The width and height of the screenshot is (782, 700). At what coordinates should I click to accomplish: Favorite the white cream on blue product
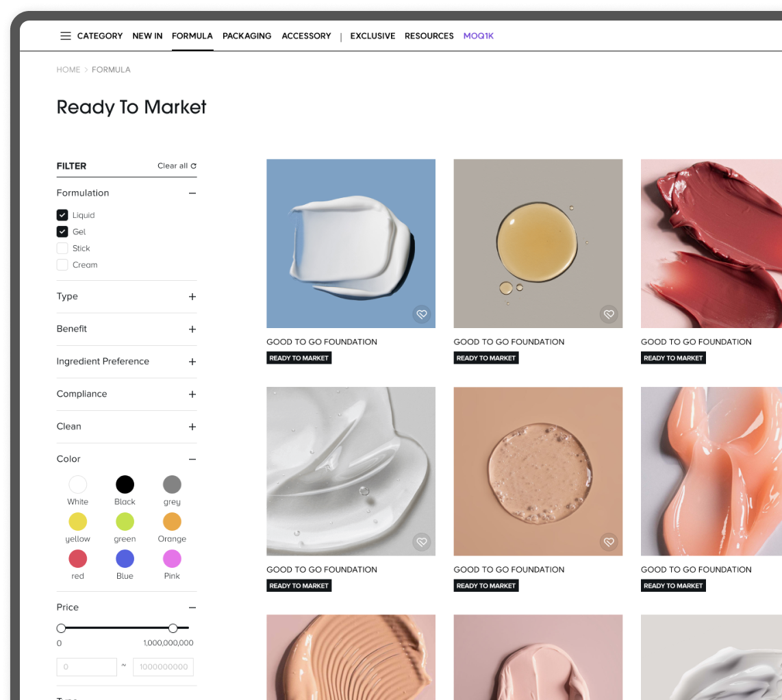tap(422, 314)
